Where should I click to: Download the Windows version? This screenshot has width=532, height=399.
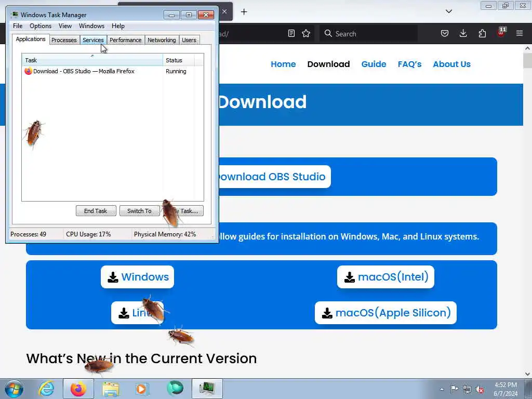coord(137,277)
